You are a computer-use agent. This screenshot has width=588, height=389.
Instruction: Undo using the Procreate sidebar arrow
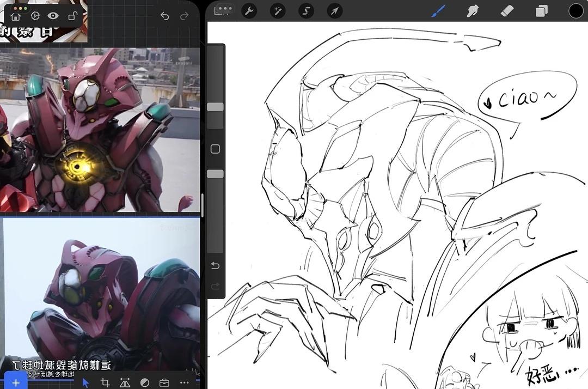click(x=215, y=265)
